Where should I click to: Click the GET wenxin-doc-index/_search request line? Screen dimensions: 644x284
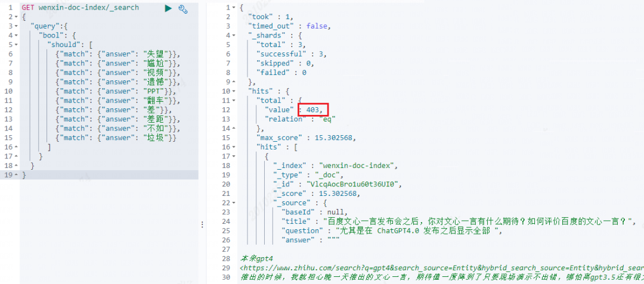(80, 8)
